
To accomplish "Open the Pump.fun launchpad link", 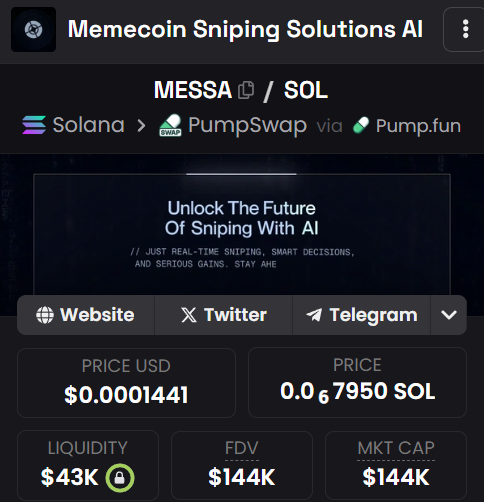I will (x=407, y=126).
